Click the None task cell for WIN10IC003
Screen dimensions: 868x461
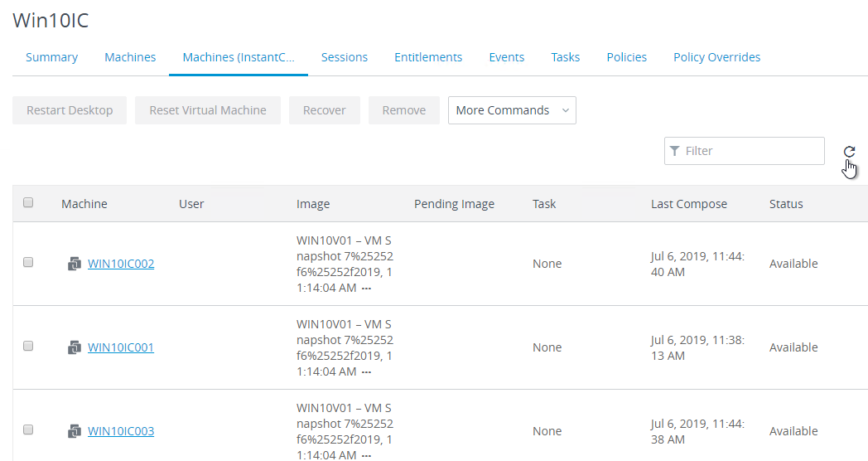tap(547, 431)
